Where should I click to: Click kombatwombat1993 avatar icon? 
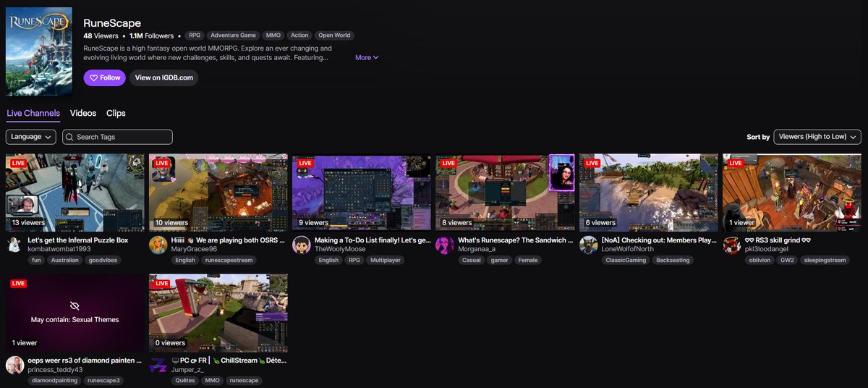coord(14,245)
